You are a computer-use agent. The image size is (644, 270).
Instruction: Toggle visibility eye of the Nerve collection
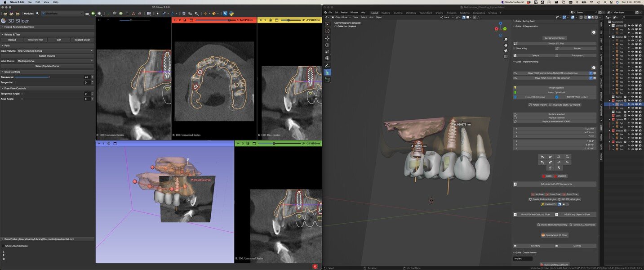coord(632,97)
